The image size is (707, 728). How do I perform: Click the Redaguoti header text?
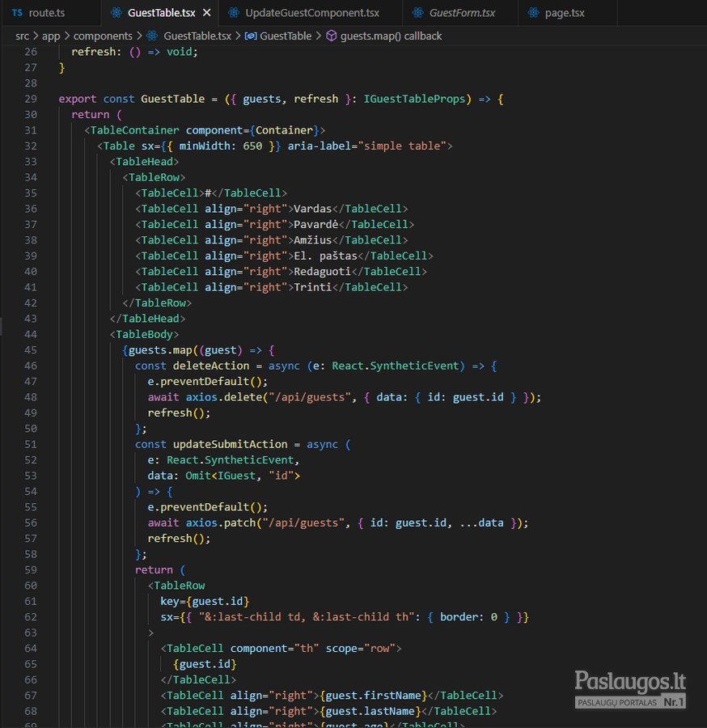[x=323, y=272]
